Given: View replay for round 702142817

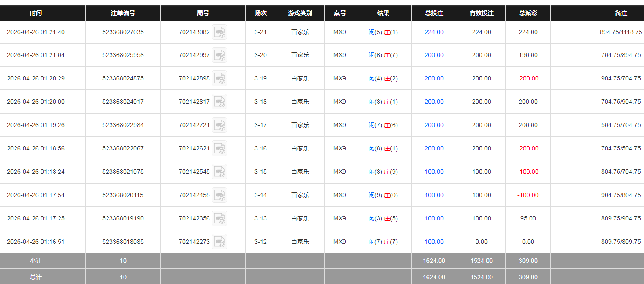Looking at the screenshot, I should pos(220,102).
